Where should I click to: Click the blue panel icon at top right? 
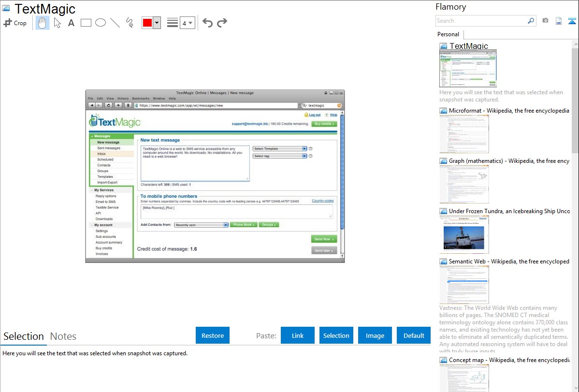pyautogui.click(x=572, y=21)
